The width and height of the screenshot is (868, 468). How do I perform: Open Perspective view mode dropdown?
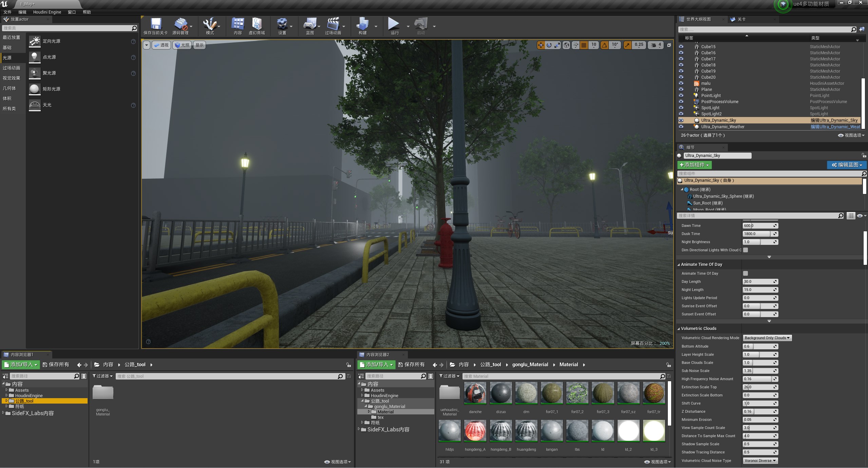click(x=161, y=45)
